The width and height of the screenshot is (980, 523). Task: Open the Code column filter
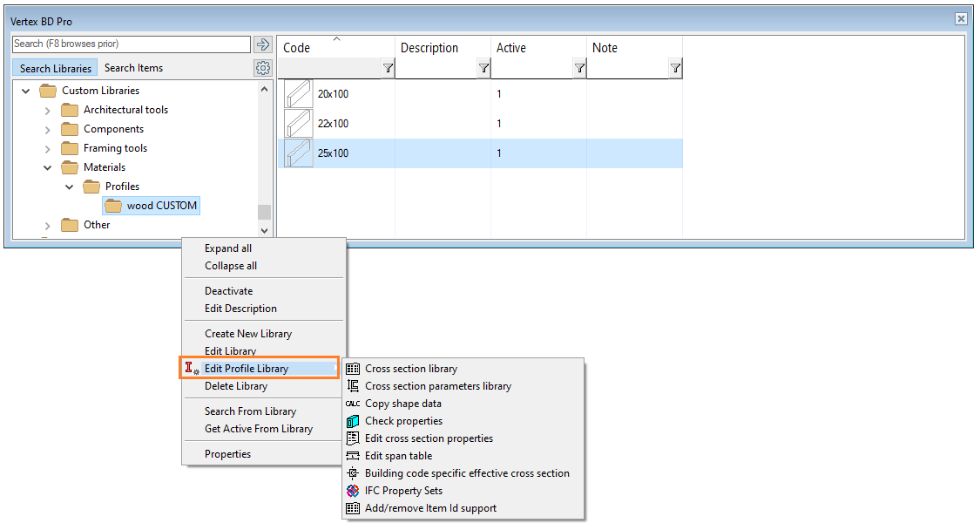388,68
